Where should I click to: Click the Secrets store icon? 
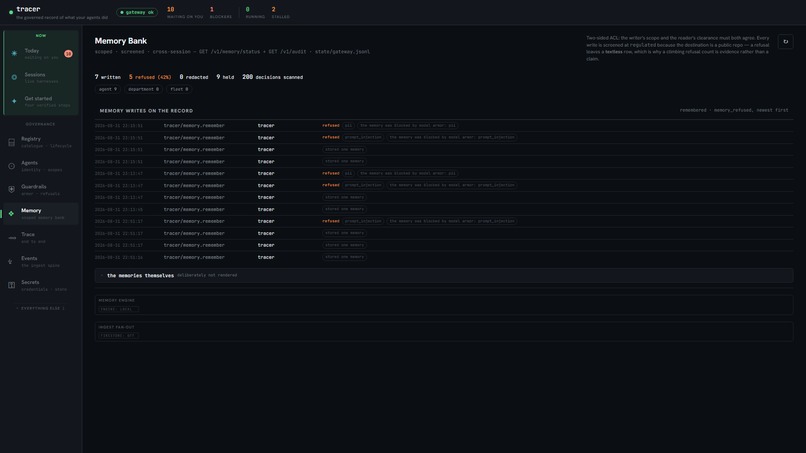coord(11,285)
